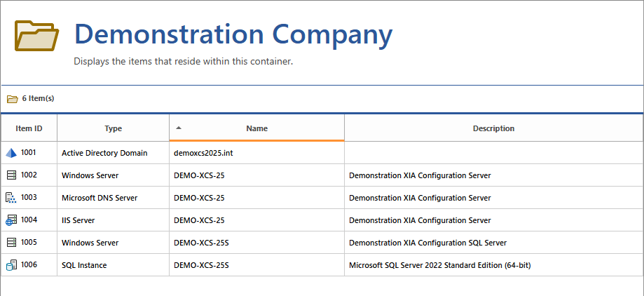Sort by the Description column header
Image resolution: width=644 pixels, height=296 pixels.
(x=493, y=129)
